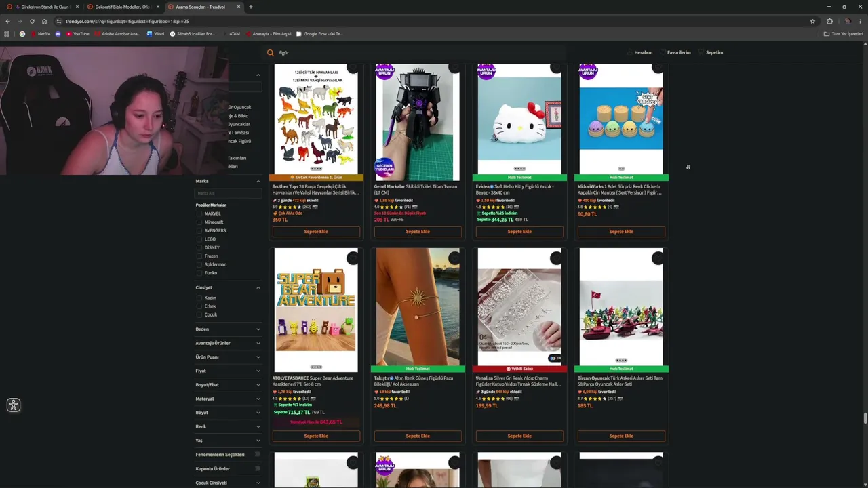Tap heart icon on Venalisa nail charm
Screen dimensions: 868x488
(556, 258)
